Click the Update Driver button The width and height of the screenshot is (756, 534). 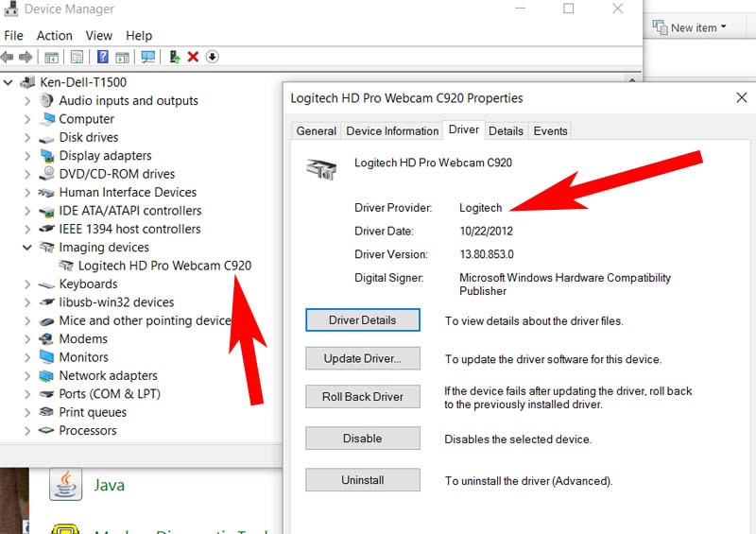(x=363, y=359)
